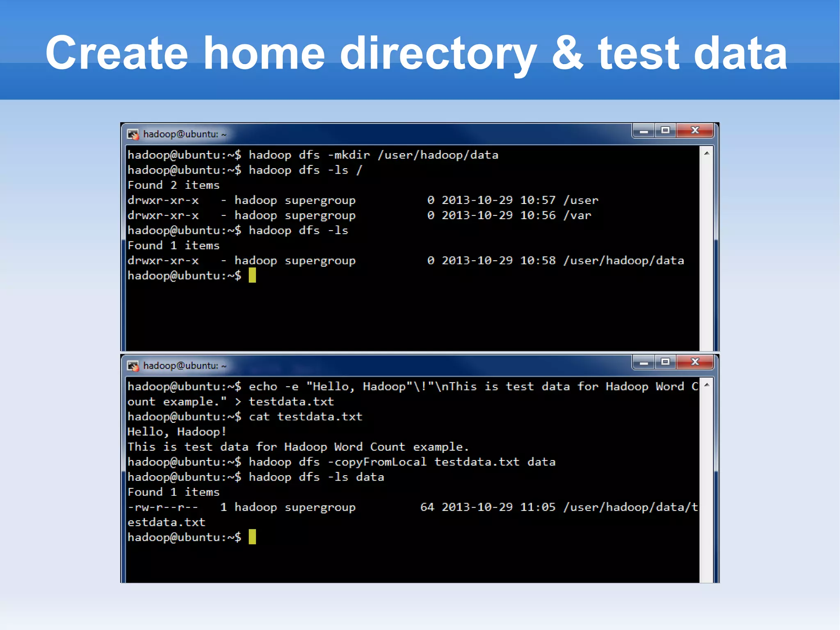The image size is (840, 630).
Task: Click the 'hadoop dfs -mkdir /user/hadoop/data' command line
Action: (313, 155)
